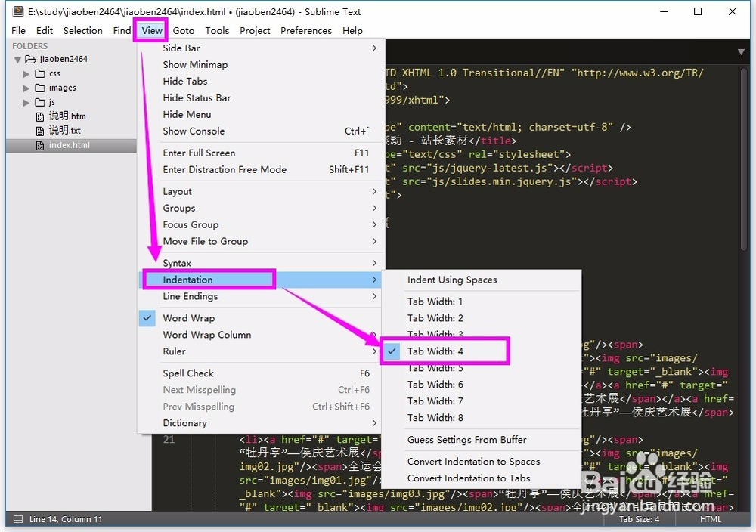Open the Preferences menu
This screenshot has width=756, height=532.
point(305,30)
